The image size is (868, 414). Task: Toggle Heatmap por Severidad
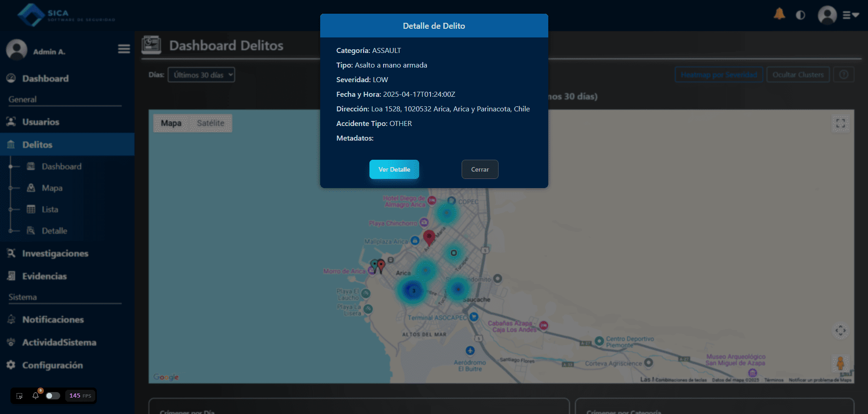pos(718,75)
